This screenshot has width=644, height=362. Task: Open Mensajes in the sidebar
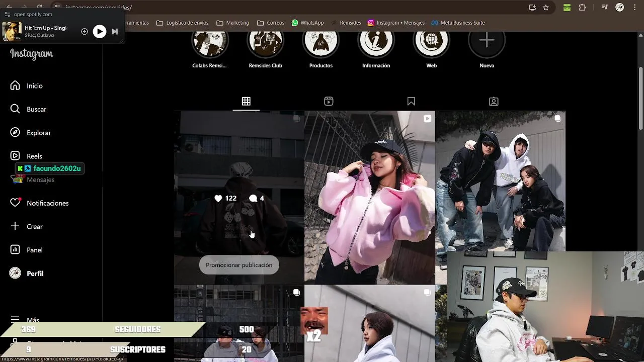point(33,179)
